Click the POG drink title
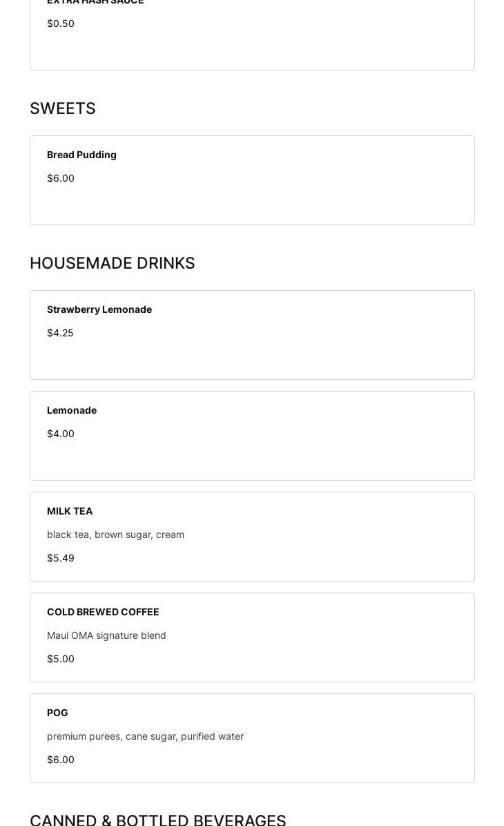Image resolution: width=504 pixels, height=826 pixels. [57, 713]
